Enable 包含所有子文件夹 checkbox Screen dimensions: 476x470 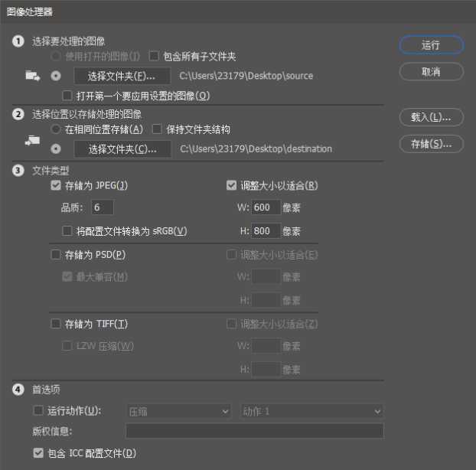pos(154,56)
